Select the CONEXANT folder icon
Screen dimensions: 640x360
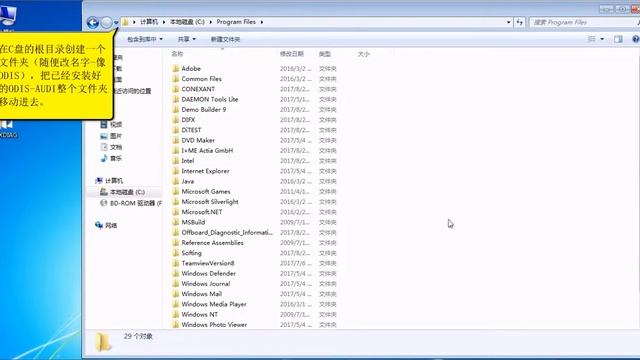click(x=176, y=89)
